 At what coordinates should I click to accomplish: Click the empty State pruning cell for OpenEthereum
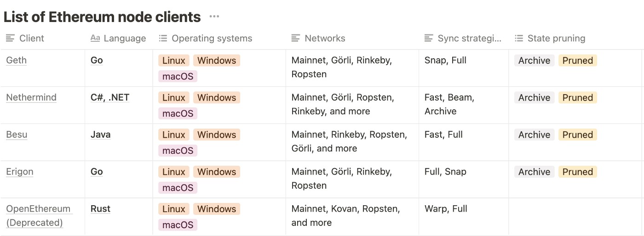575,216
